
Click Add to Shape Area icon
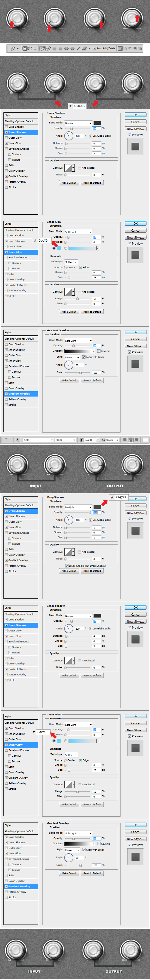pyautogui.click(x=125, y=48)
